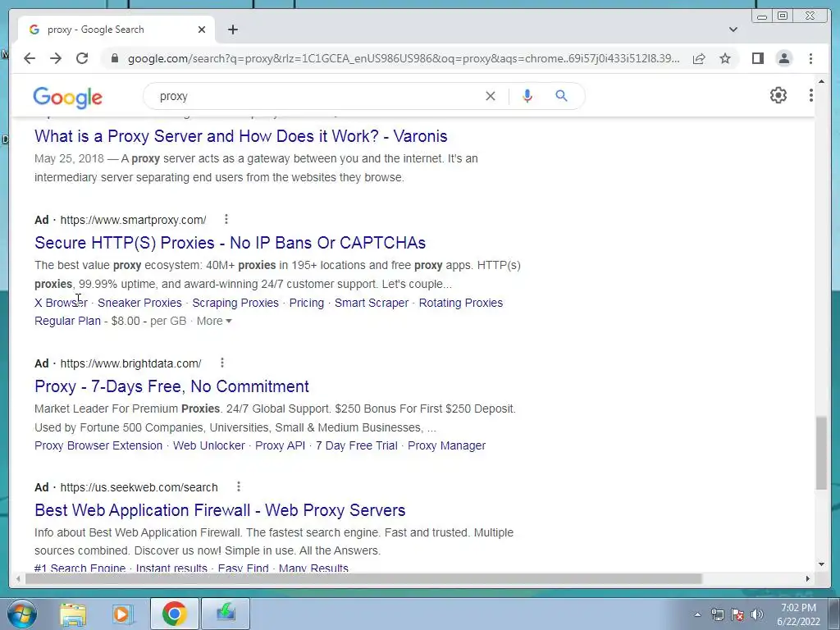Open Chrome's three-dot menu
Screen dimensions: 840x630
[810, 58]
